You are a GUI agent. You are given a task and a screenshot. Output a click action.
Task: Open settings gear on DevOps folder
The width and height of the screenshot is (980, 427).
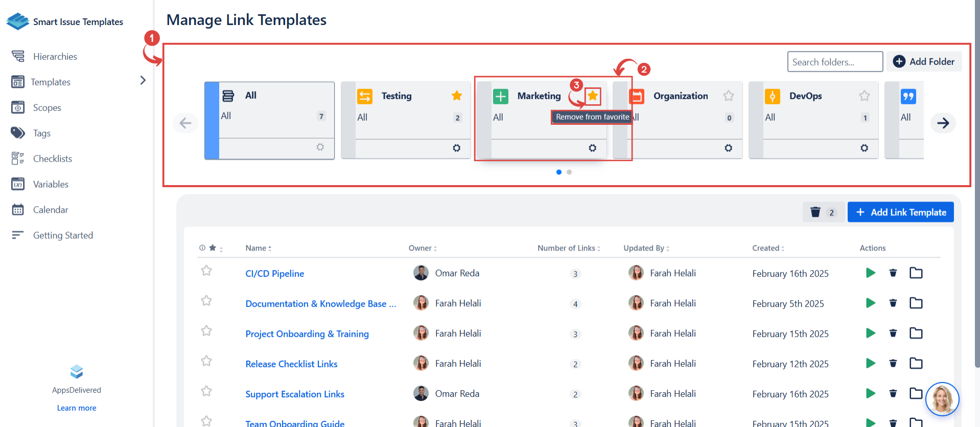tap(864, 148)
